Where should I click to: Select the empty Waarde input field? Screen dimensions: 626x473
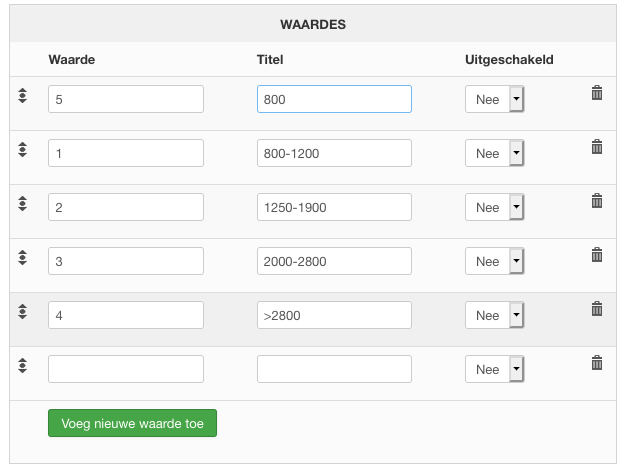click(x=126, y=369)
